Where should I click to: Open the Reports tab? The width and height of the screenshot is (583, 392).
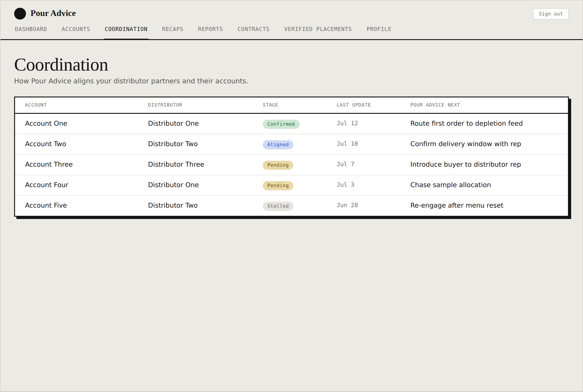pyautogui.click(x=210, y=29)
